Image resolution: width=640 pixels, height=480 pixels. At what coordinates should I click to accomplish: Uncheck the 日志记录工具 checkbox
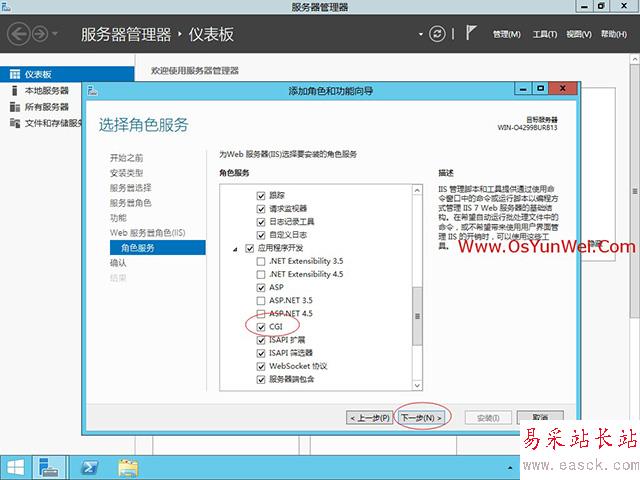pyautogui.click(x=261, y=222)
